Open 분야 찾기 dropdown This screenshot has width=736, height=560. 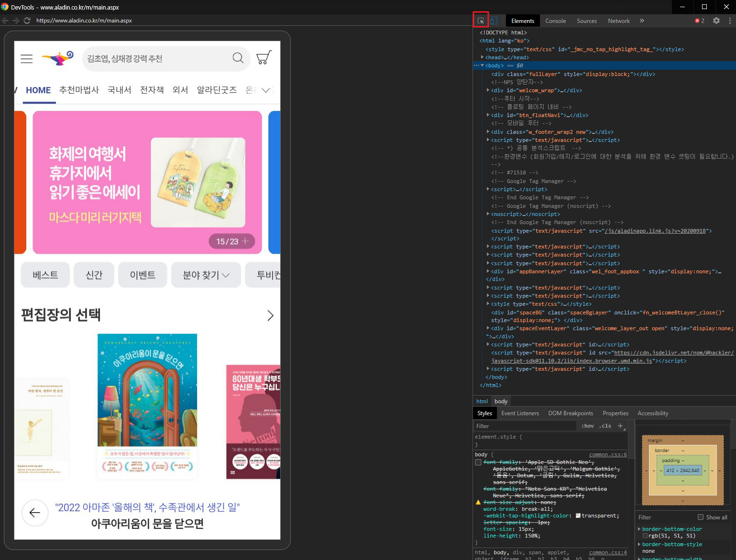click(206, 275)
